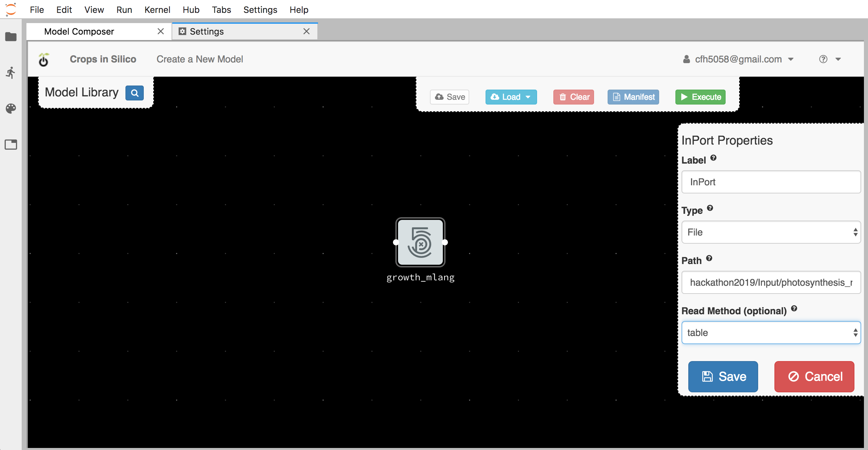The height and width of the screenshot is (450, 868).
Task: Click the Load button with cloud icon
Action: (x=510, y=96)
